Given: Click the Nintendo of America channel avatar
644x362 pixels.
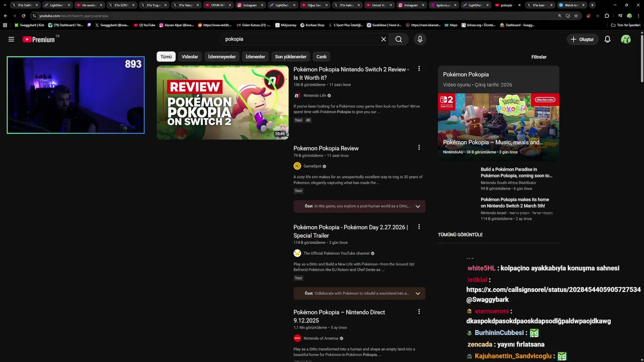Looking at the screenshot, I should point(297,338).
